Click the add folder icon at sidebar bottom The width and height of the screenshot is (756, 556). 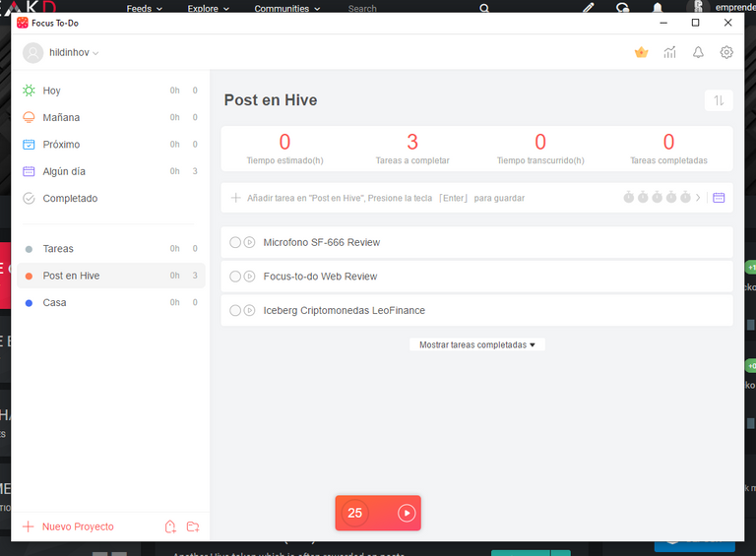coord(193,526)
